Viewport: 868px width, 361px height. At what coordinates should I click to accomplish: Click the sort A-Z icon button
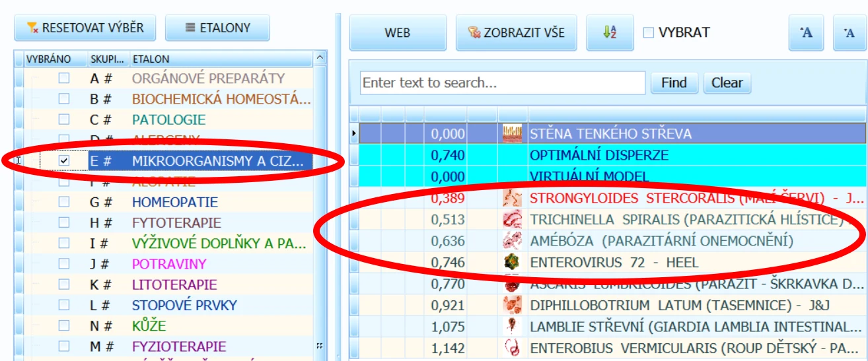610,32
